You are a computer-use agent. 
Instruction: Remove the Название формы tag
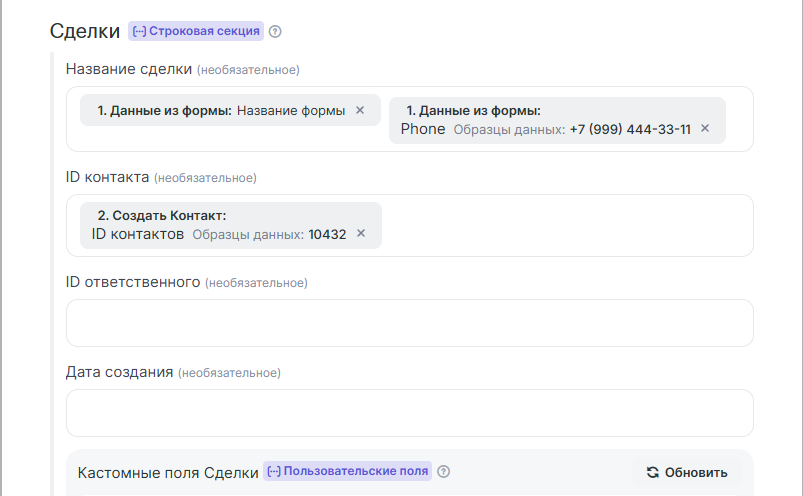(360, 110)
